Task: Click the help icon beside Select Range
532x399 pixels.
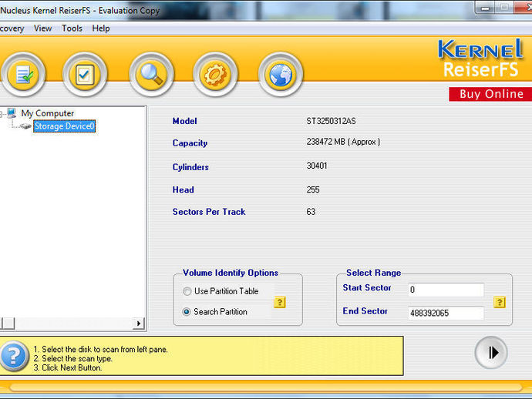Action: click(500, 302)
